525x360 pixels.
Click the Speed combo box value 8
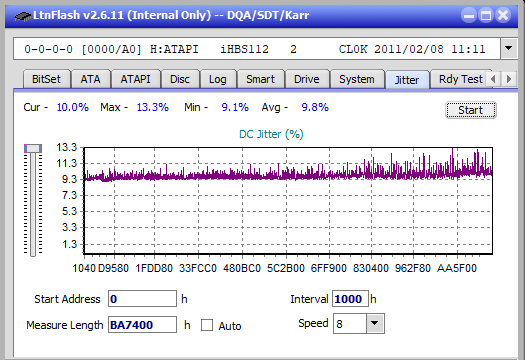coord(350,323)
